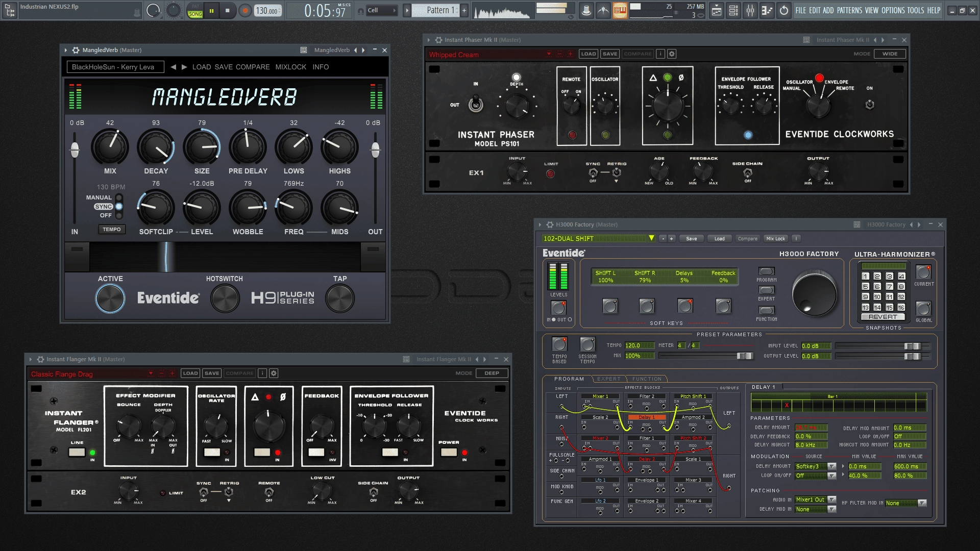This screenshot has width=980, height=551.
Task: Adjust H3000 Mix slider handle
Action: click(745, 356)
